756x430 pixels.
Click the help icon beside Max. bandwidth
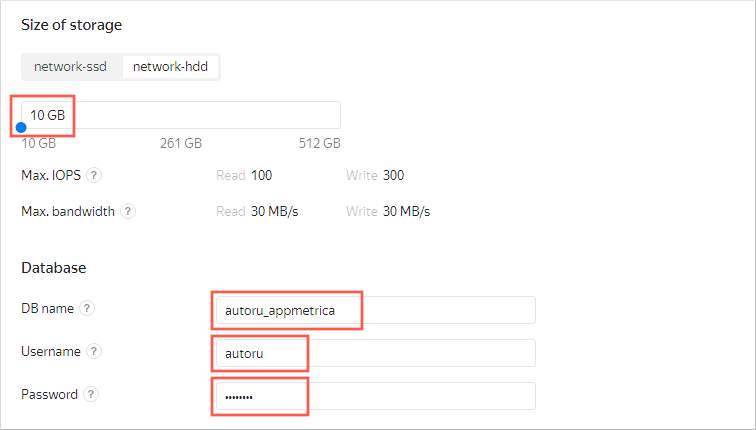(x=128, y=212)
